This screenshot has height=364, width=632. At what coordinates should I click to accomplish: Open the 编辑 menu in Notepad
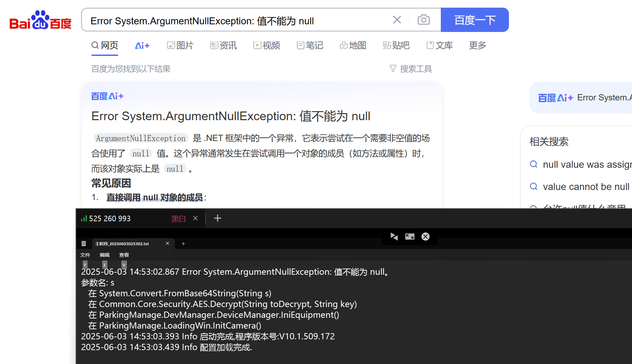pyautogui.click(x=105, y=255)
